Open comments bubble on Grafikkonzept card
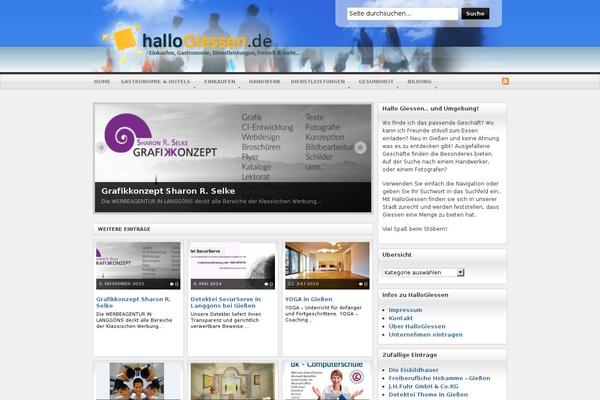Screen dimensions: 600x400 (174, 284)
